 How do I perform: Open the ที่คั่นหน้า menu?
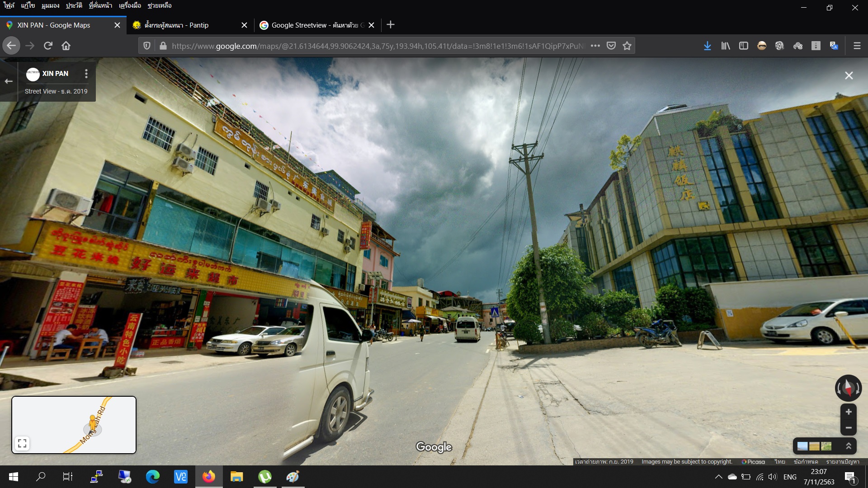pyautogui.click(x=100, y=5)
